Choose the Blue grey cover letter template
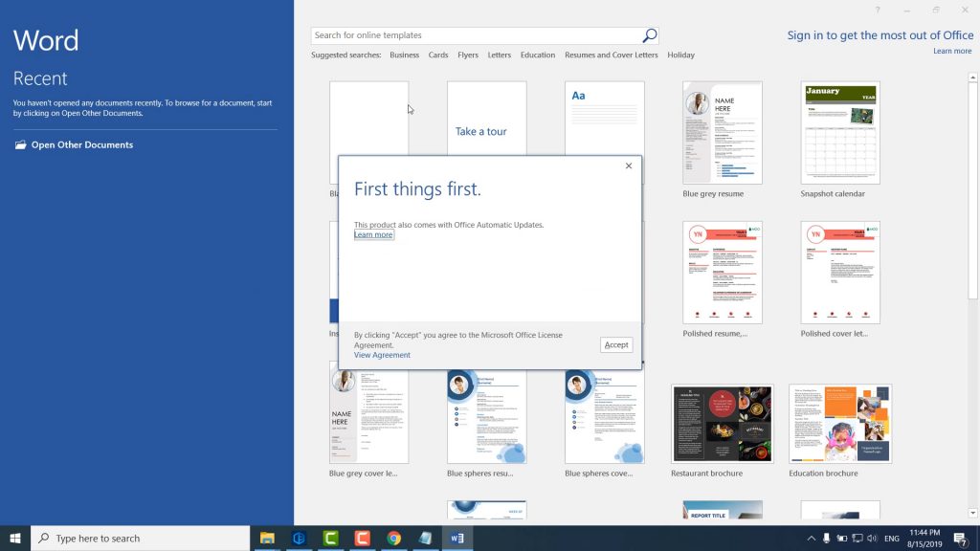The height and width of the screenshot is (551, 980). [x=368, y=417]
